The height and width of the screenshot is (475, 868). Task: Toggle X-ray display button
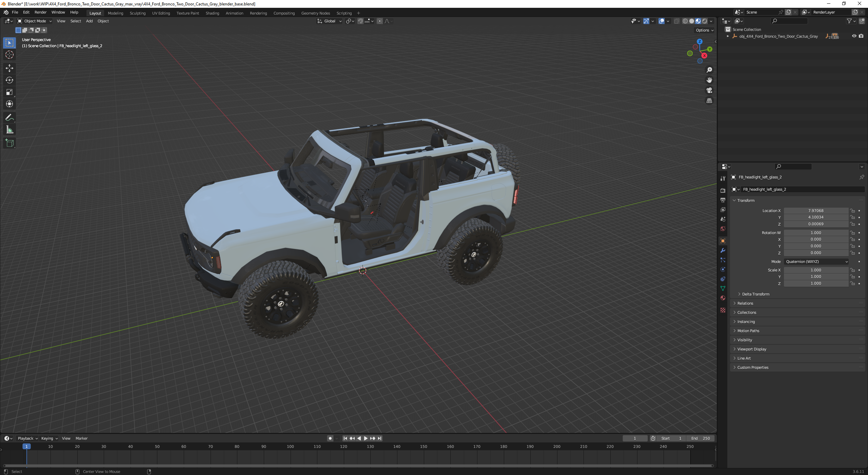pos(676,21)
